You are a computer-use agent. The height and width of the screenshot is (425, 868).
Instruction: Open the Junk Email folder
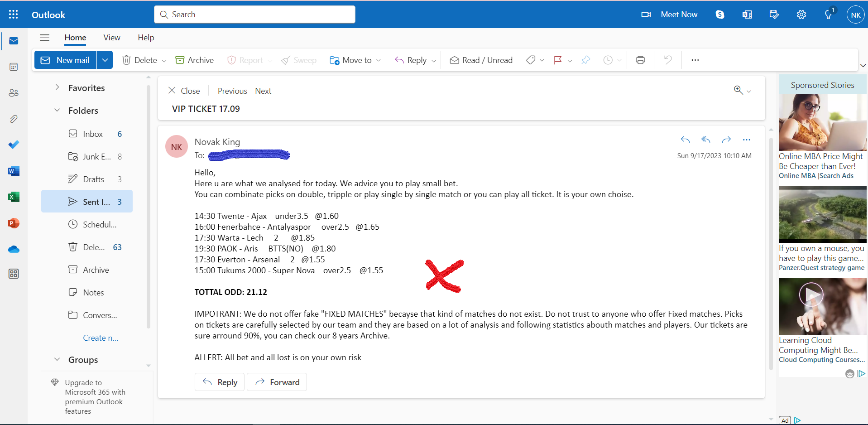87,156
